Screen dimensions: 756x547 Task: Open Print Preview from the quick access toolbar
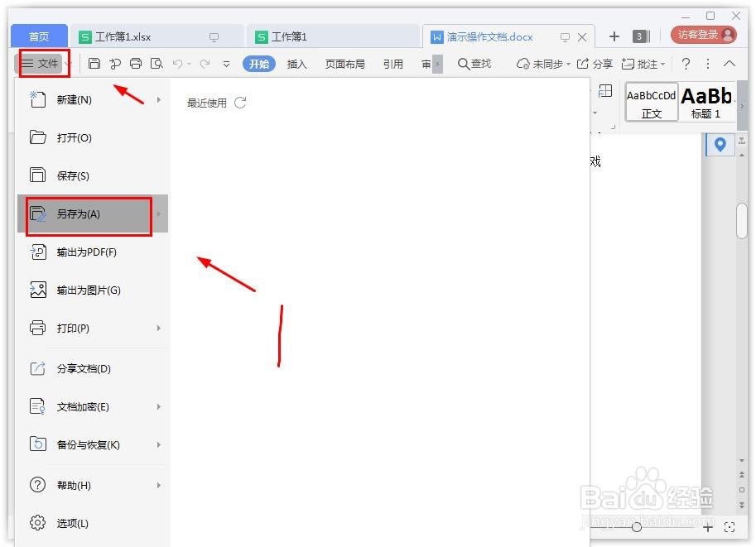pyautogui.click(x=156, y=63)
